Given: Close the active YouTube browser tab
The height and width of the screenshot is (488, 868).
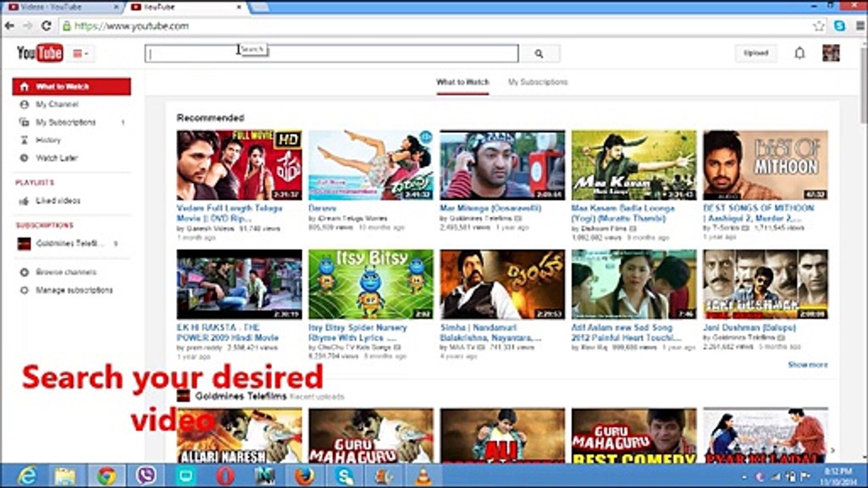Looking at the screenshot, I should [x=239, y=7].
